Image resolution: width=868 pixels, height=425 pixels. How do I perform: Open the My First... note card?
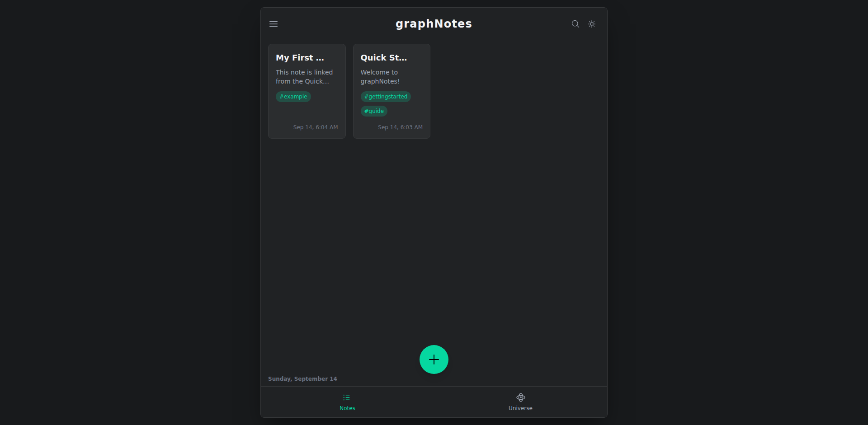click(307, 91)
